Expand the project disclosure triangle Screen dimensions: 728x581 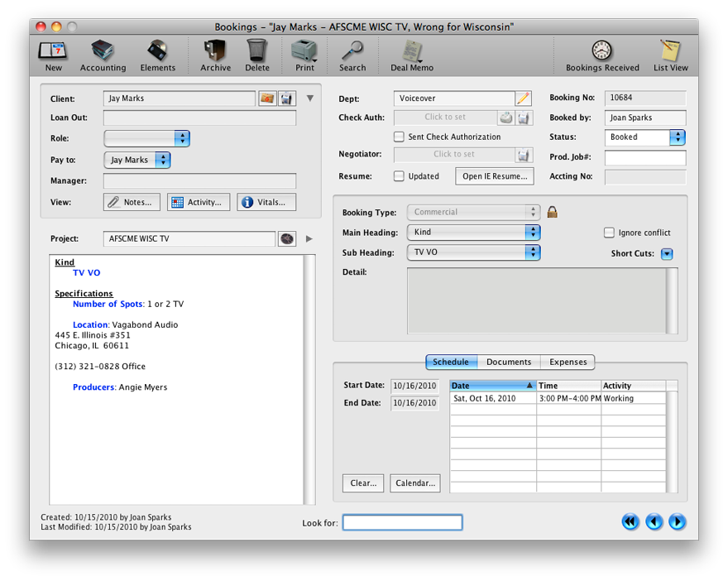click(309, 238)
